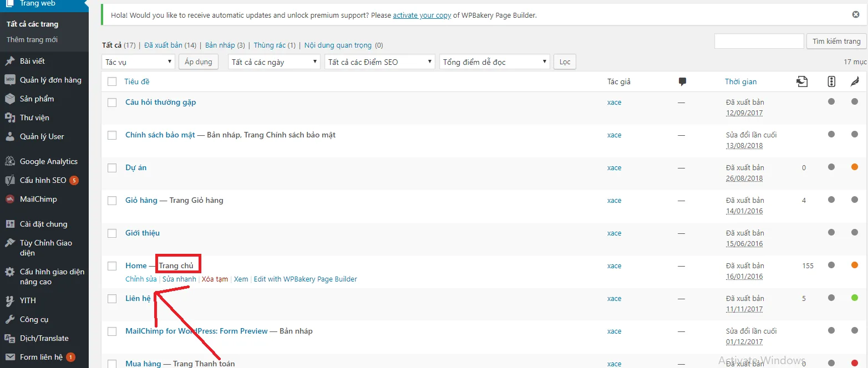The image size is (868, 368).
Task: Open the Tất cả các Điểm SEO dropdown
Action: [x=380, y=62]
